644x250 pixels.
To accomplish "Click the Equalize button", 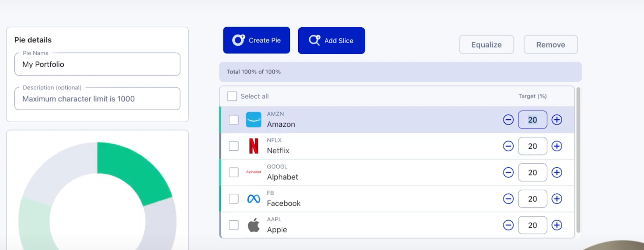I will (x=487, y=45).
